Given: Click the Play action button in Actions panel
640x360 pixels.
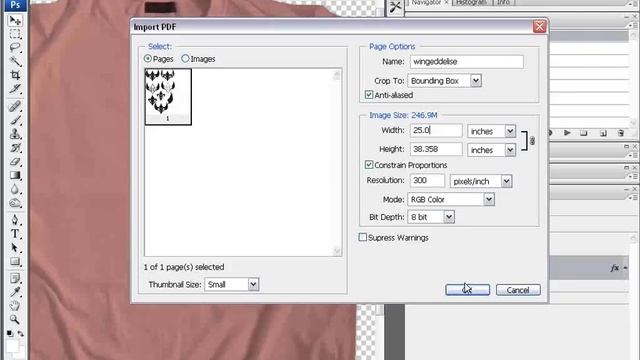Looking at the screenshot, I should pyautogui.click(x=567, y=133).
